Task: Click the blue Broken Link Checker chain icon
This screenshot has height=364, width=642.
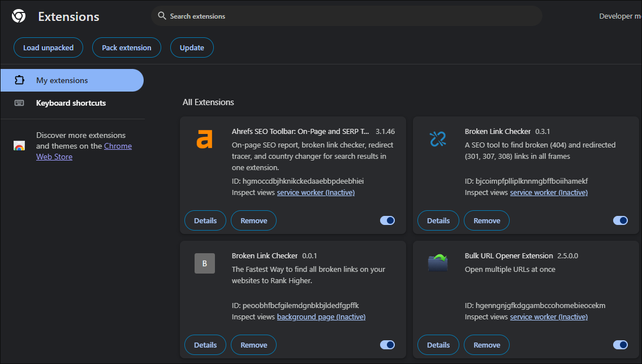Action: click(437, 138)
